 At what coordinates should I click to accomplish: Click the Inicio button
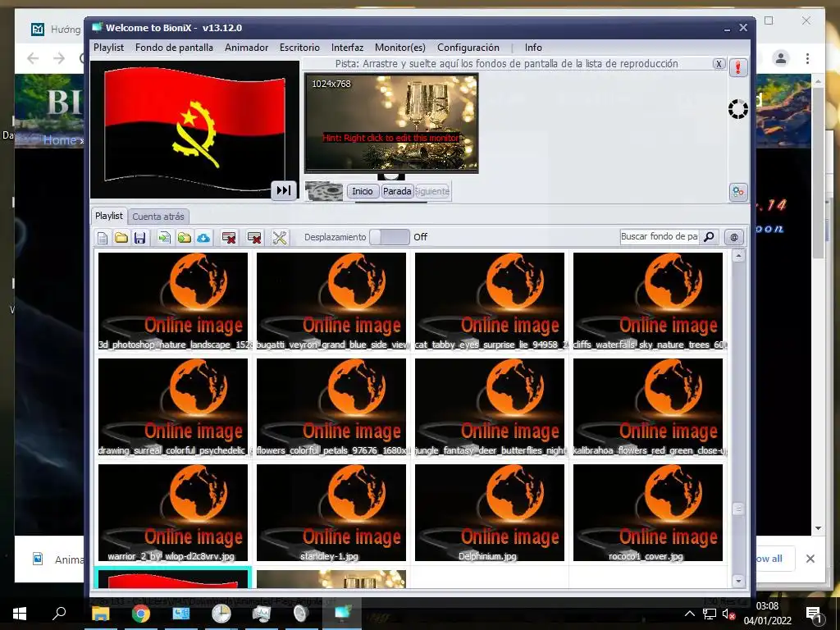[363, 191]
